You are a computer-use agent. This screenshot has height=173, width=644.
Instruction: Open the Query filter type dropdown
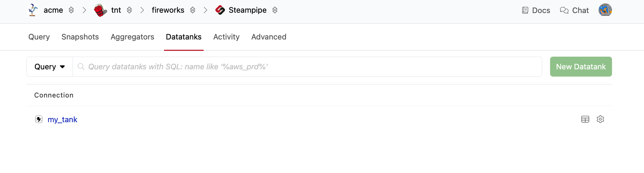pos(50,67)
